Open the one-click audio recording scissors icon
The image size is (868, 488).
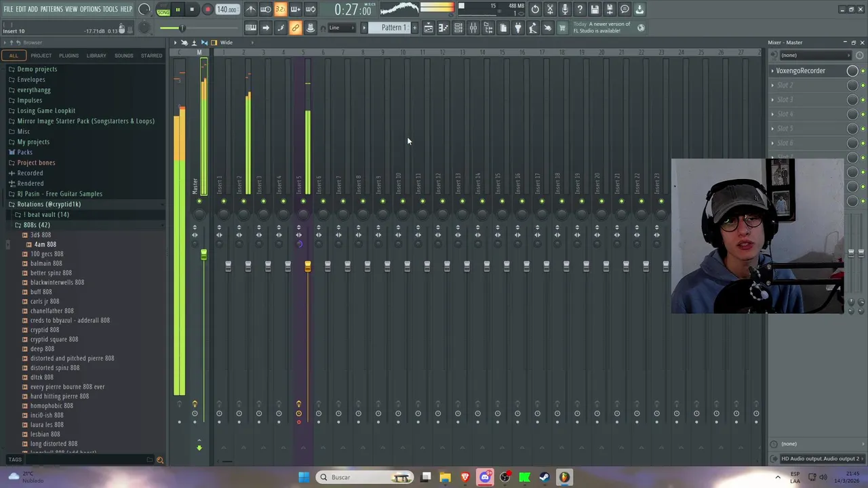[x=550, y=9]
